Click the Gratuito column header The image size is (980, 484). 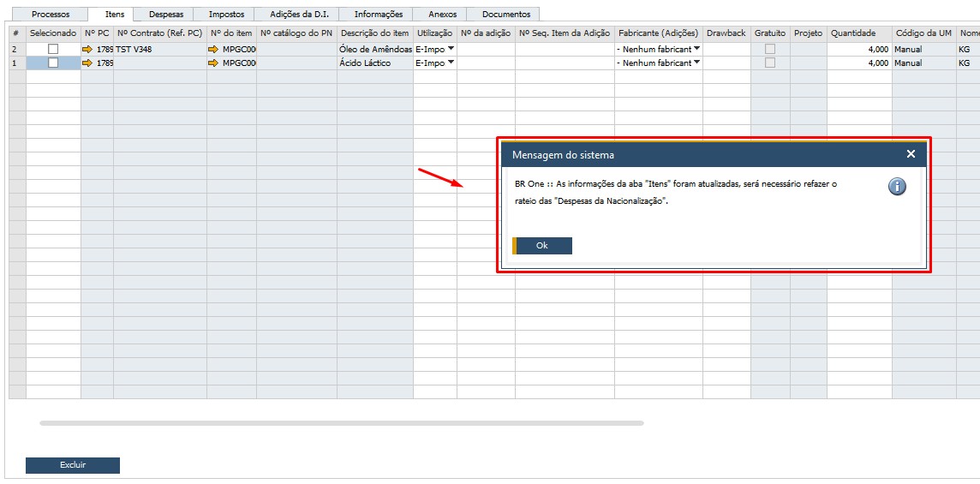770,33
